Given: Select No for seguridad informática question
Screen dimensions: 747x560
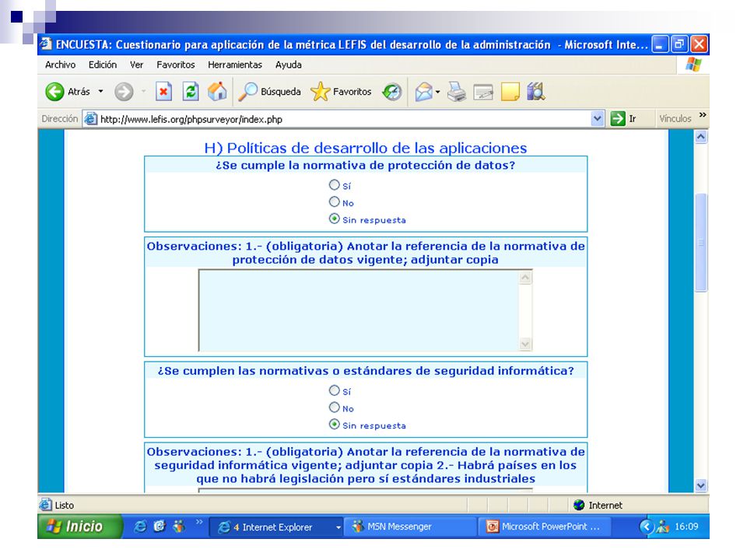Looking at the screenshot, I should tap(335, 408).
